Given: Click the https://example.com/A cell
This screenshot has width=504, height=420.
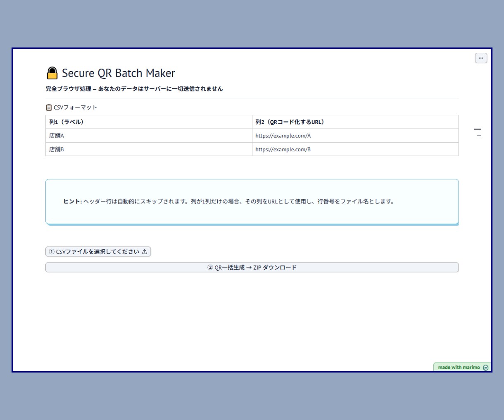Looking at the screenshot, I should pyautogui.click(x=355, y=136).
